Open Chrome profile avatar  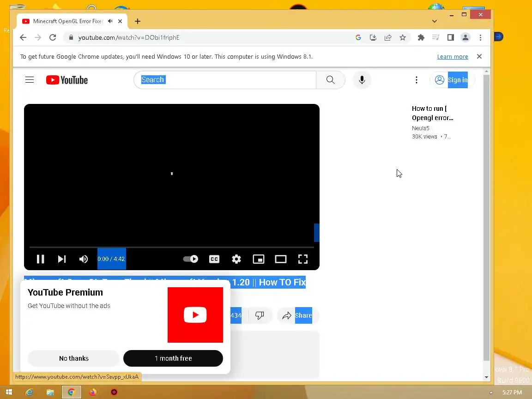point(465,37)
